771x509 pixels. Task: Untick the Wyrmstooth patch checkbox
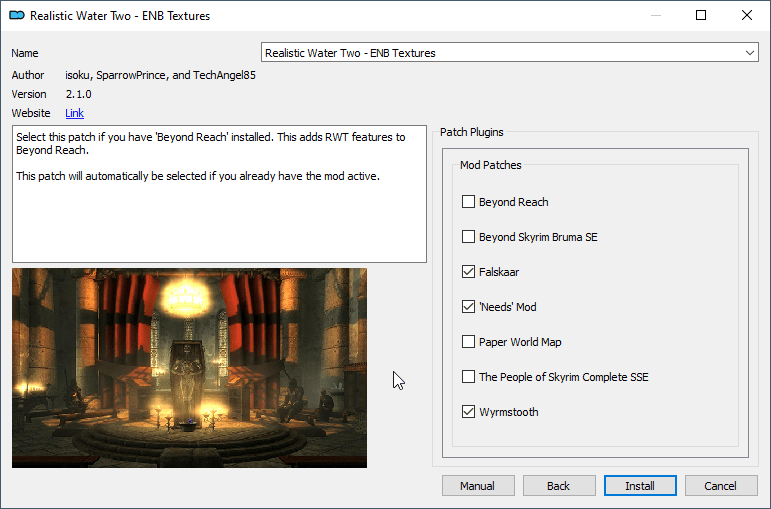pyautogui.click(x=468, y=412)
